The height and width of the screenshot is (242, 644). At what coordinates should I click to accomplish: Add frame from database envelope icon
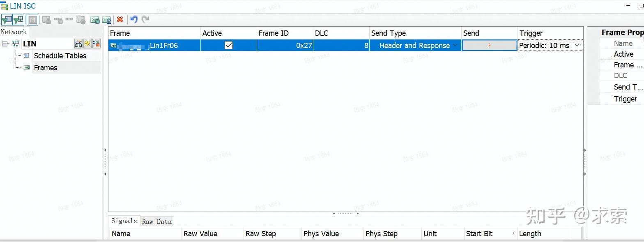(x=95, y=19)
